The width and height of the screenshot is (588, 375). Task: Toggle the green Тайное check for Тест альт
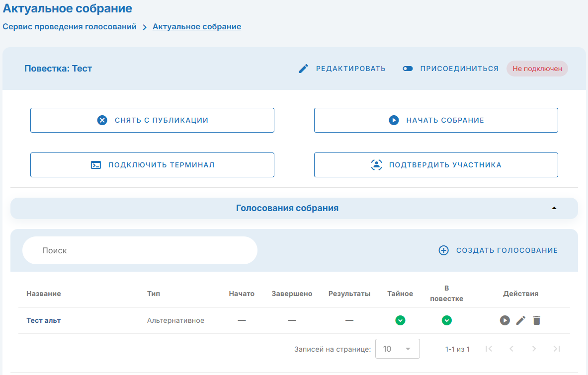400,320
